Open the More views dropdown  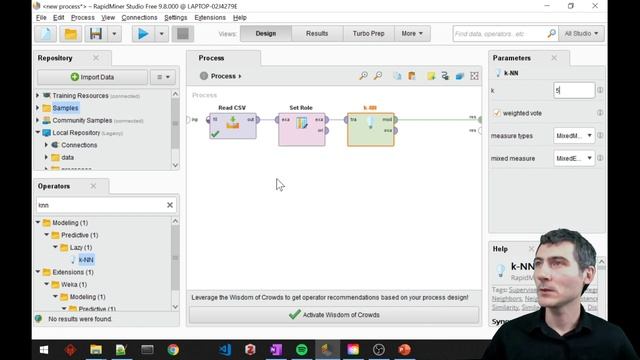tap(412, 33)
